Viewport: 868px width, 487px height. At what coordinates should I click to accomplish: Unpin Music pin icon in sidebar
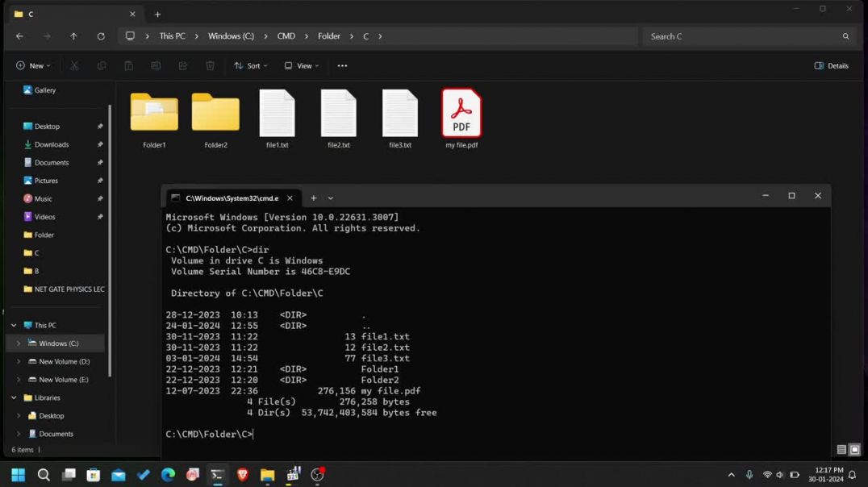pyautogui.click(x=100, y=198)
